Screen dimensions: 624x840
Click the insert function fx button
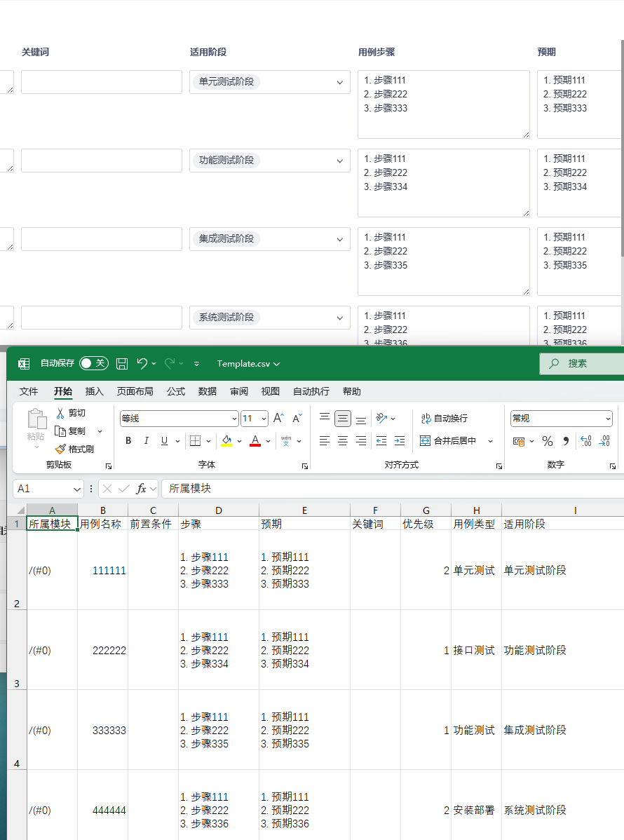(x=142, y=489)
